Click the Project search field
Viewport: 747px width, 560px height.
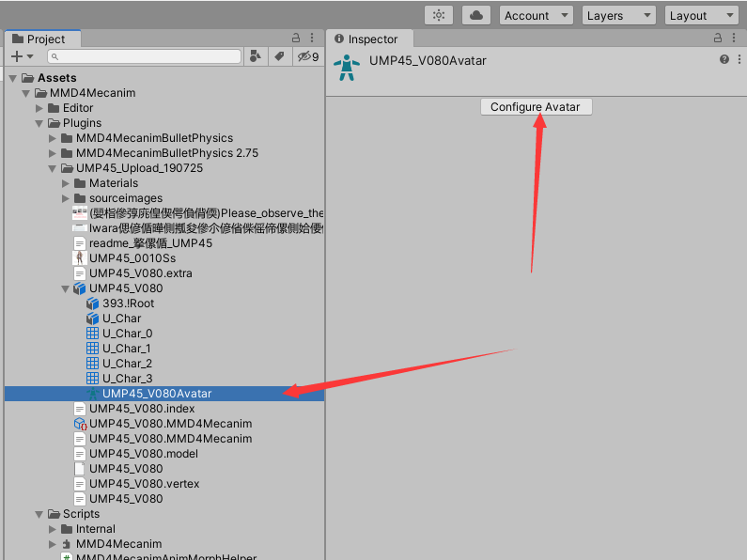coord(144,57)
